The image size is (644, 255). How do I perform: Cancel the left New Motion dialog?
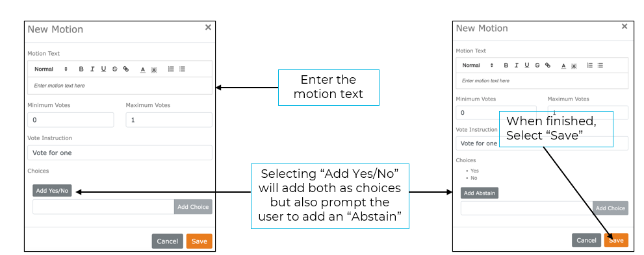coord(168,241)
